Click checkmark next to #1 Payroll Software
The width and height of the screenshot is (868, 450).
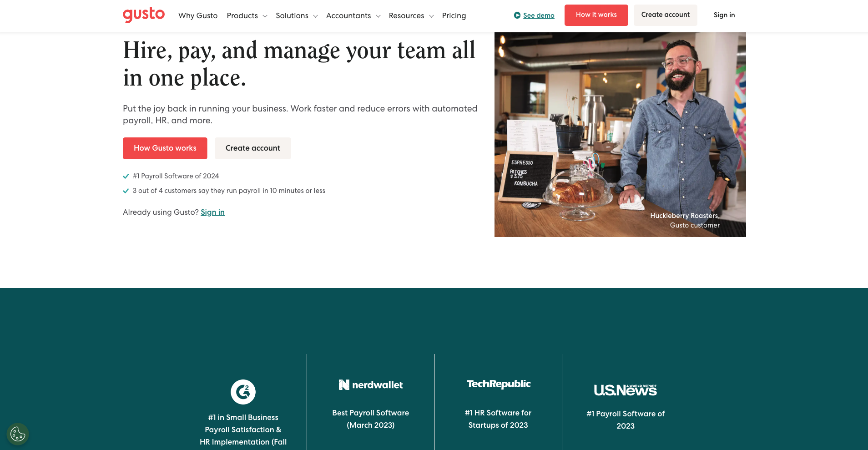pos(126,177)
